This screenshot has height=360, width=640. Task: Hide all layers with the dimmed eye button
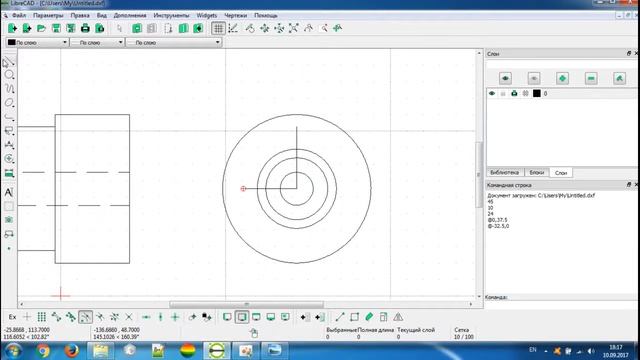[x=534, y=78]
